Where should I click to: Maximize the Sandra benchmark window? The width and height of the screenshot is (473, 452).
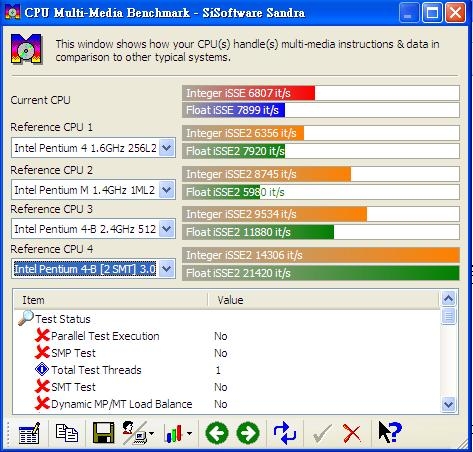pos(432,13)
